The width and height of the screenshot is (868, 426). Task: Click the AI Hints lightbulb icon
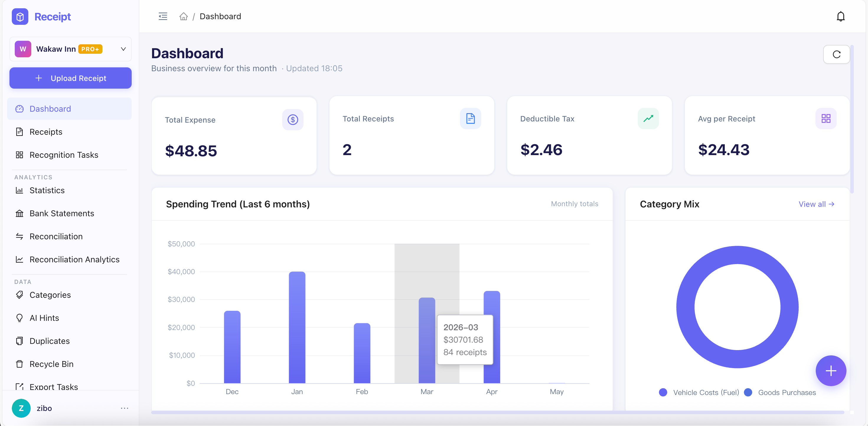19,318
